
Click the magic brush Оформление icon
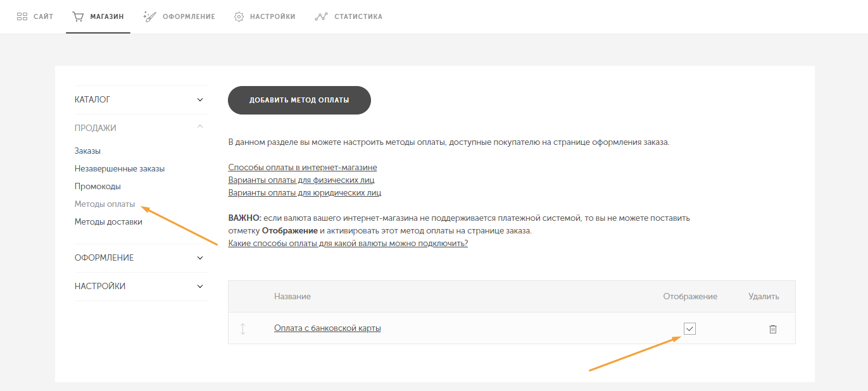pyautogui.click(x=149, y=16)
